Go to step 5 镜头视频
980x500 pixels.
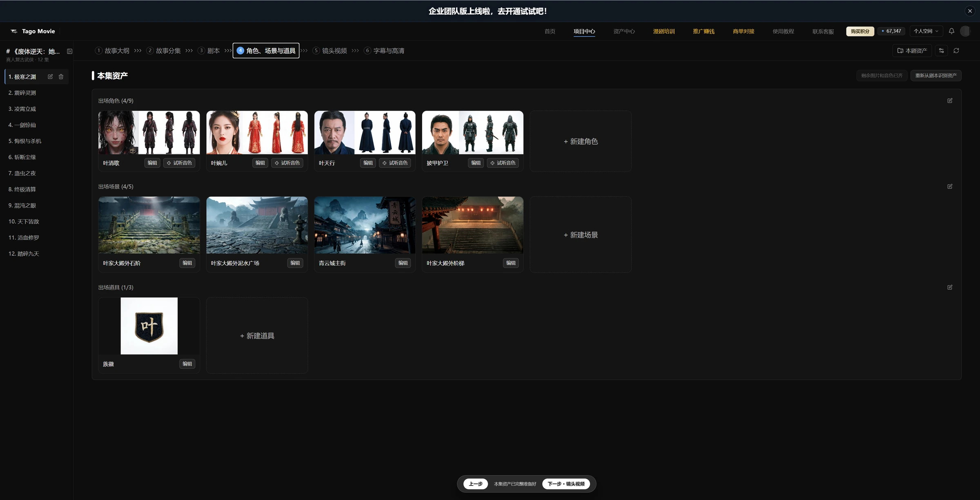330,51
